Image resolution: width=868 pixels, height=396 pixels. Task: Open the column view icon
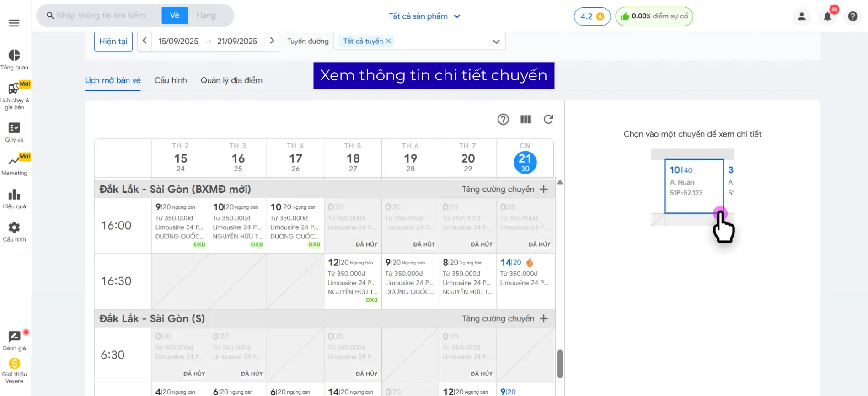point(525,119)
